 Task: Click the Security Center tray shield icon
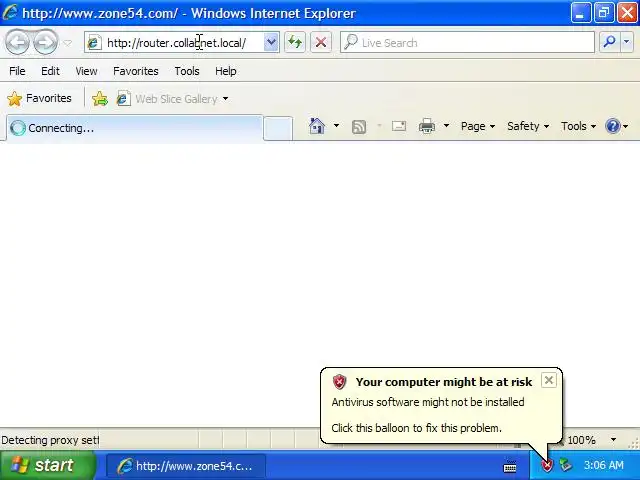click(547, 465)
